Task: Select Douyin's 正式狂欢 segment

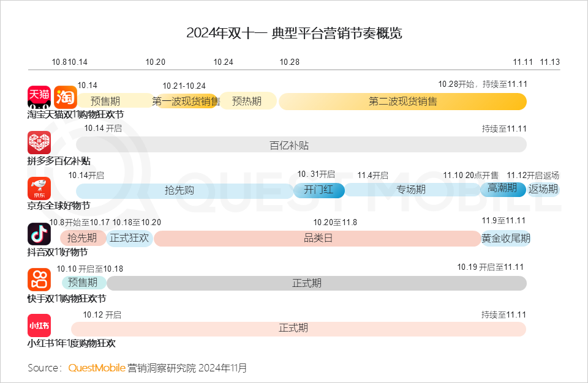Action: tap(129, 239)
